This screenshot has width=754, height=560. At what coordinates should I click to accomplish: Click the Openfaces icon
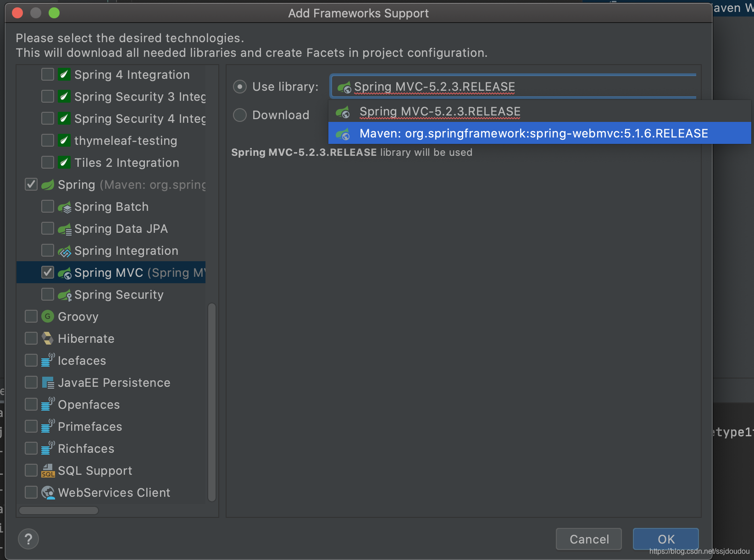click(x=48, y=404)
